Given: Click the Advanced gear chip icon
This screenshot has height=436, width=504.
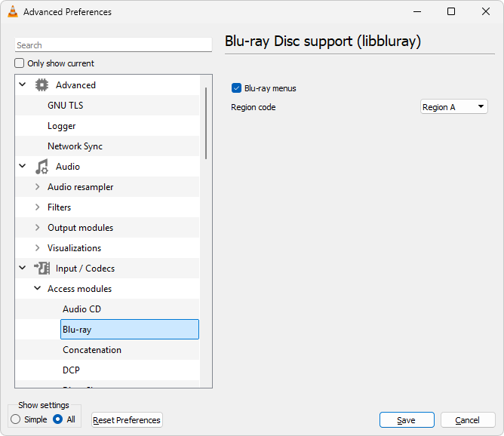Looking at the screenshot, I should (x=42, y=85).
